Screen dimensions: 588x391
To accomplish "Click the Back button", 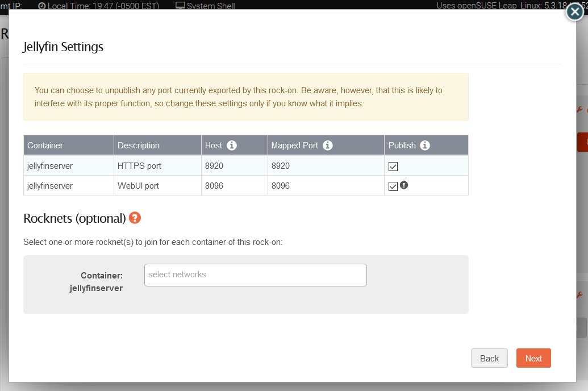I will tap(489, 358).
